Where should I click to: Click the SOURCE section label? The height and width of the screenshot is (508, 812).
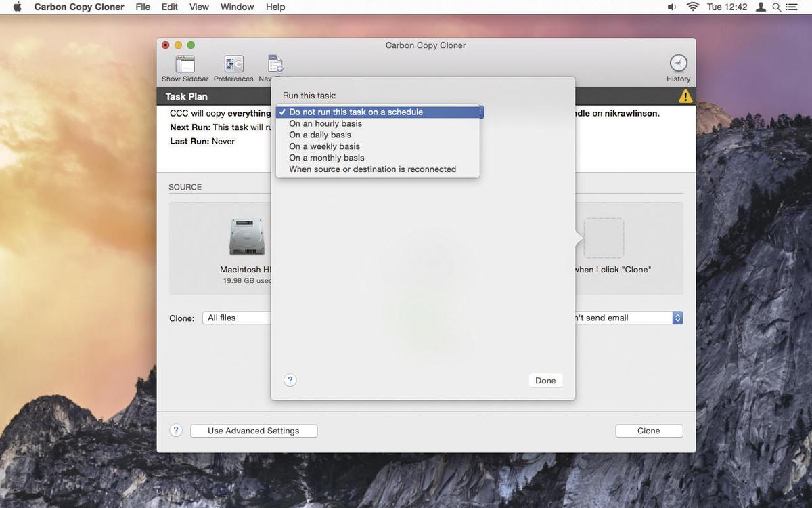click(185, 187)
